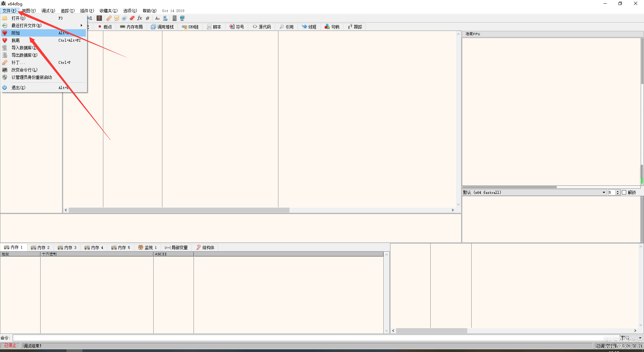Choose 补丁... from the File menu
The image size is (644, 352).
tap(44, 62)
